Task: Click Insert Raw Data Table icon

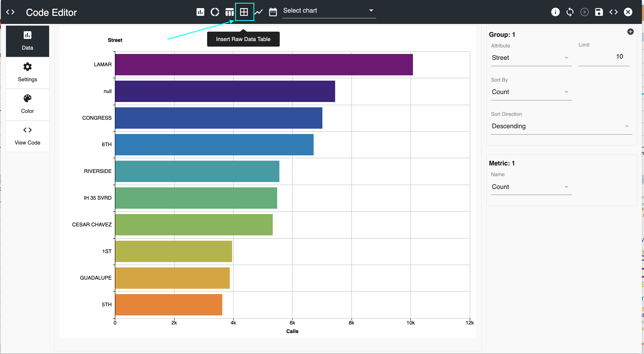Action: [244, 12]
